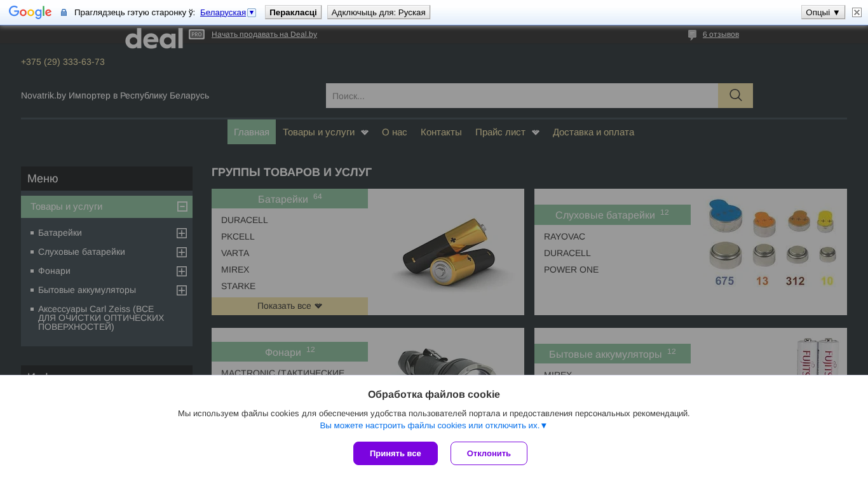This screenshot has width=868, height=488.
Task: Open the Доставка и оплата page
Action: pos(593,132)
